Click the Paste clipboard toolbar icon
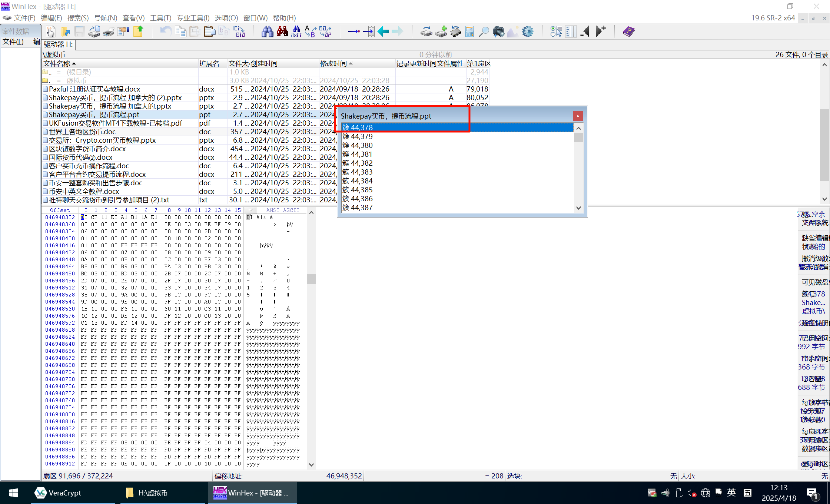This screenshot has width=830, height=504. [209, 32]
